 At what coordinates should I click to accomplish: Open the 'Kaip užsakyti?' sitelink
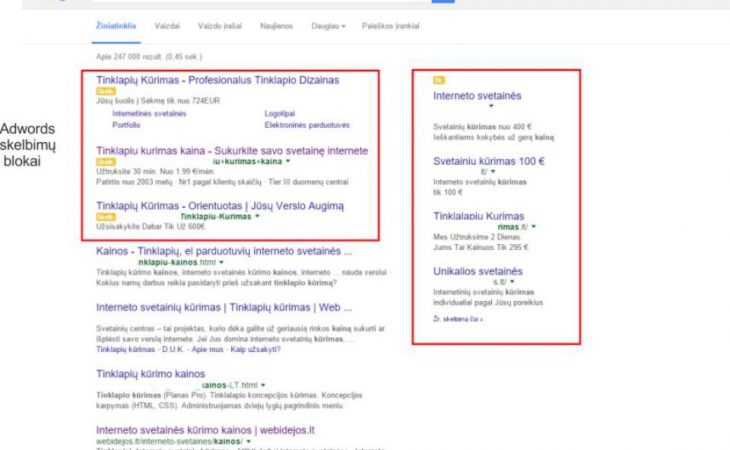pyautogui.click(x=256, y=349)
